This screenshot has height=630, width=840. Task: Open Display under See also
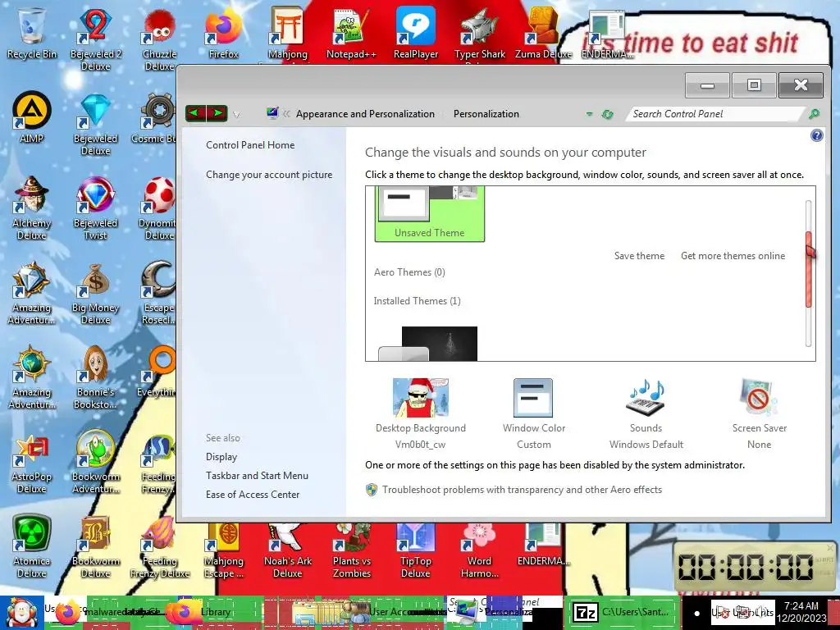point(221,457)
